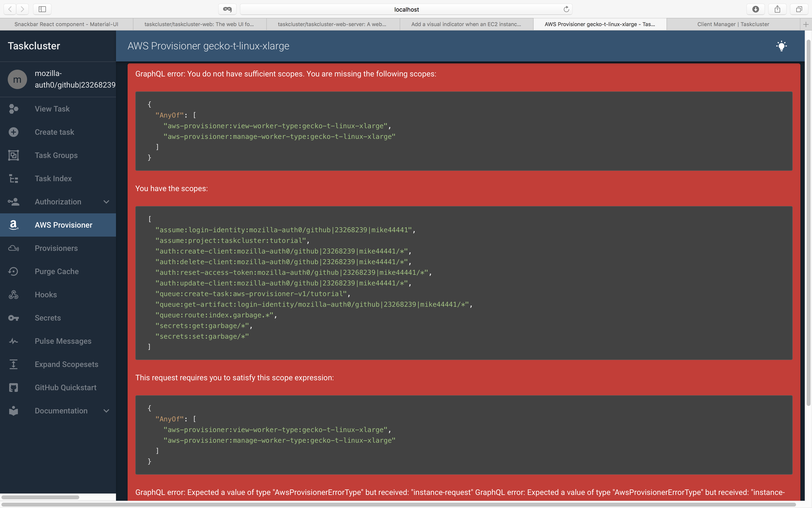Click the Documentation book icon

point(14,411)
